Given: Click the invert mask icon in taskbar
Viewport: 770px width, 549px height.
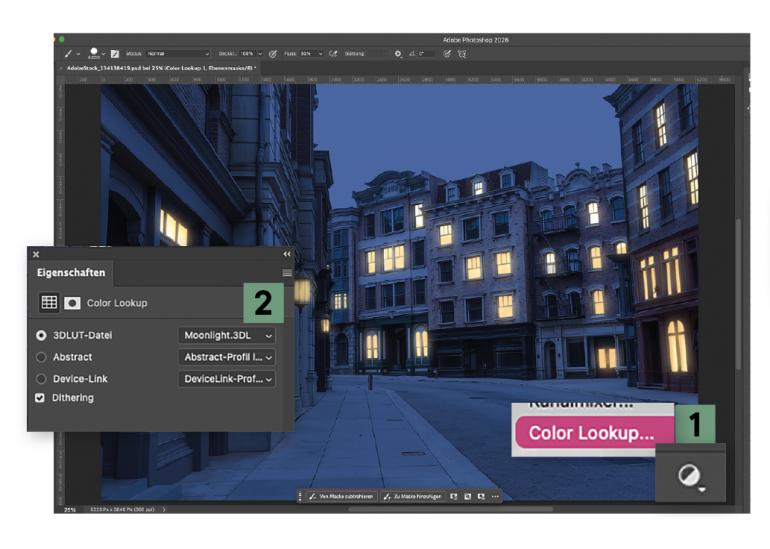Looking at the screenshot, I should (x=468, y=496).
